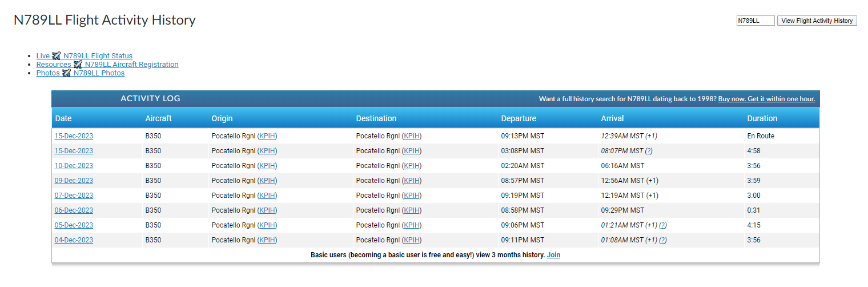868x287 pixels.
Task: Click the destination KPIH link in 05-Dec-2023 row
Action: click(412, 225)
